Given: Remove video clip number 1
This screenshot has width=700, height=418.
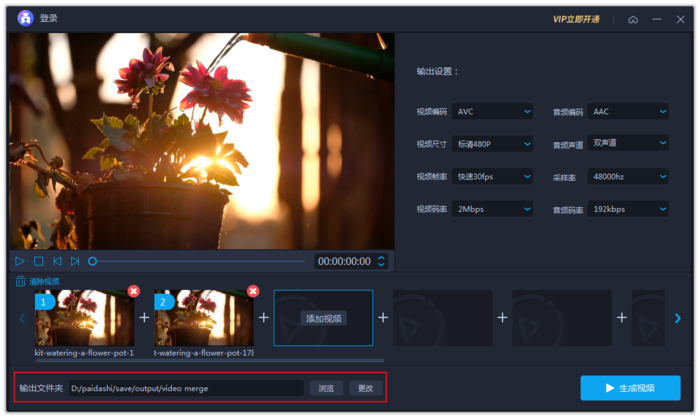Looking at the screenshot, I should click(133, 291).
